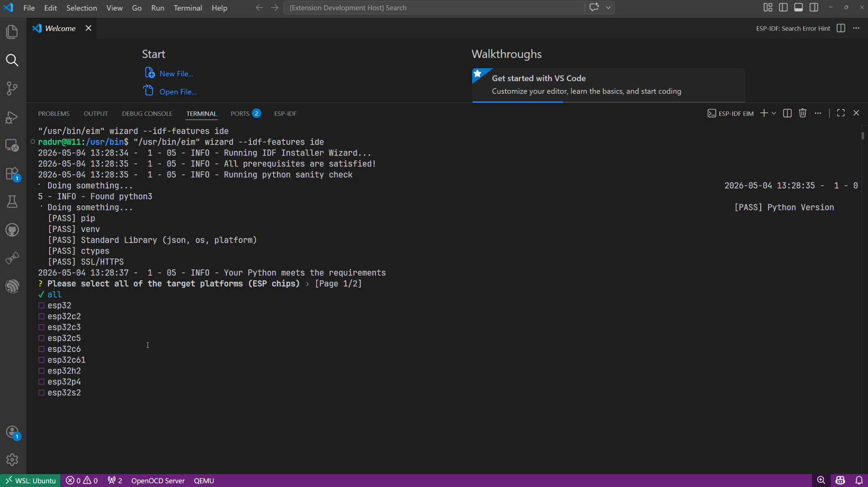The image size is (868, 487).
Task: Switch to the DEBUG CONSOLE tab
Action: tap(147, 114)
